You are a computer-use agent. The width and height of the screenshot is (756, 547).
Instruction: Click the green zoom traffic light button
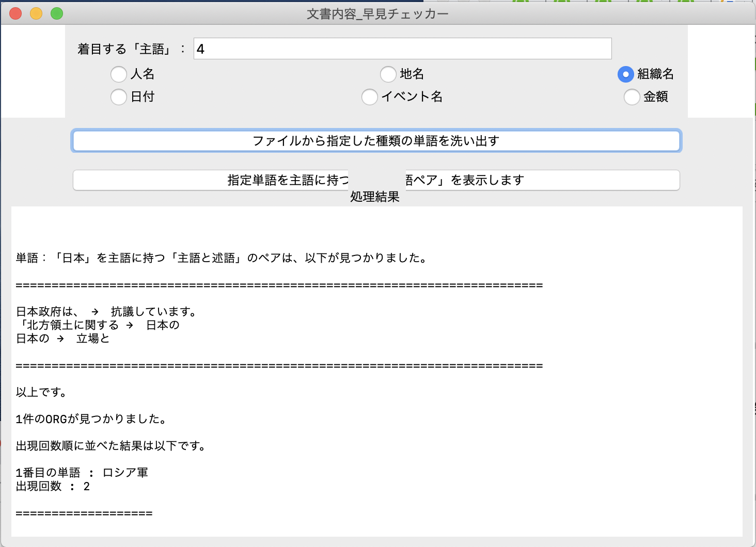tap(56, 13)
